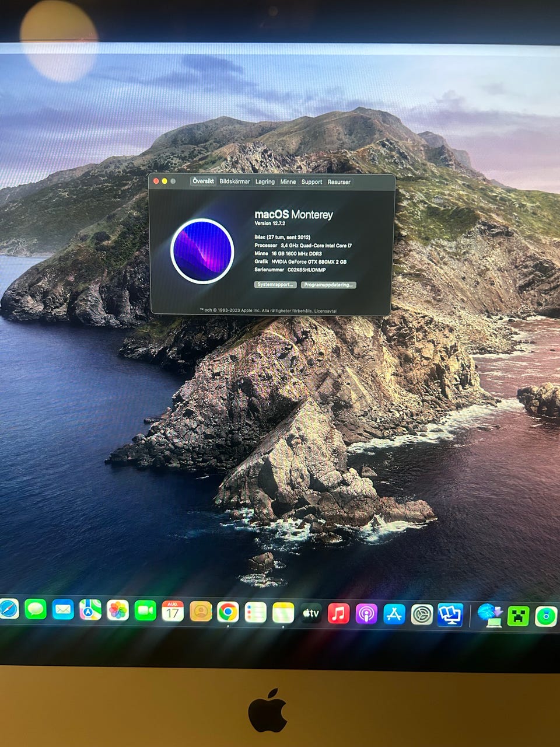Click the macOS Monterey logo image

[x=202, y=251]
